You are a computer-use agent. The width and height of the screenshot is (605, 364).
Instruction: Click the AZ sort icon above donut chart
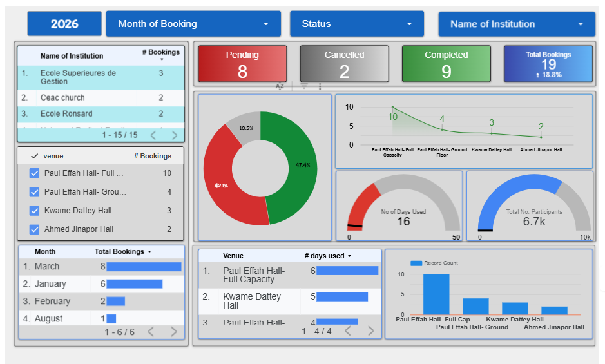[x=280, y=86]
